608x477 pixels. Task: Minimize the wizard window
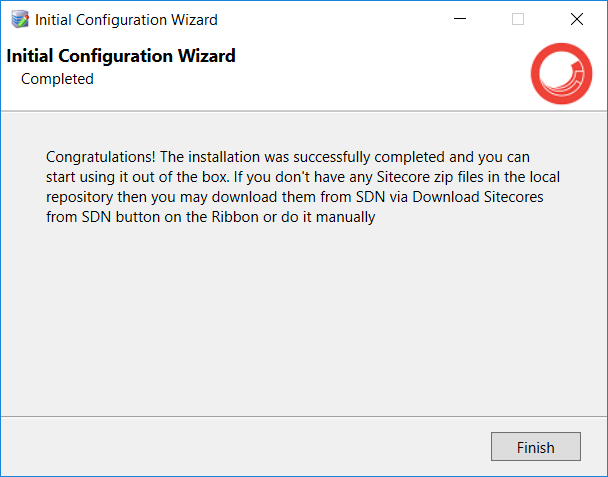(x=460, y=19)
